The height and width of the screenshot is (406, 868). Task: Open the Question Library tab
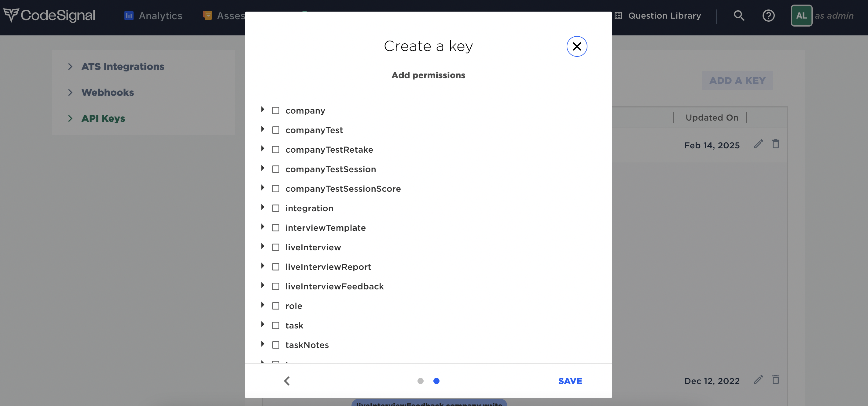658,16
